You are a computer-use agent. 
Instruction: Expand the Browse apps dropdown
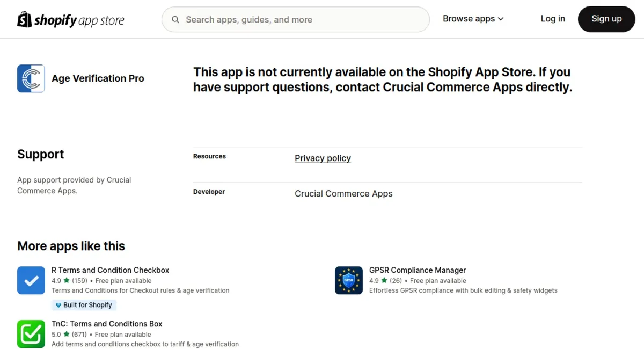click(473, 19)
